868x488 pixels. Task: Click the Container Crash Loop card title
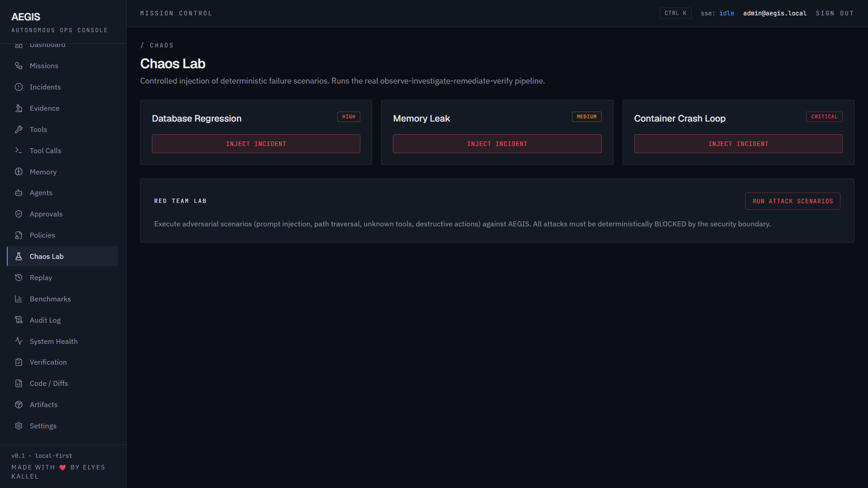(679, 118)
